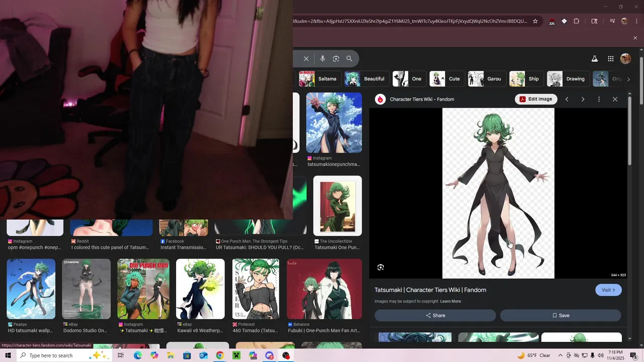Dismiss the bar below the address bar
This screenshot has width=644, height=362.
(x=635, y=38)
